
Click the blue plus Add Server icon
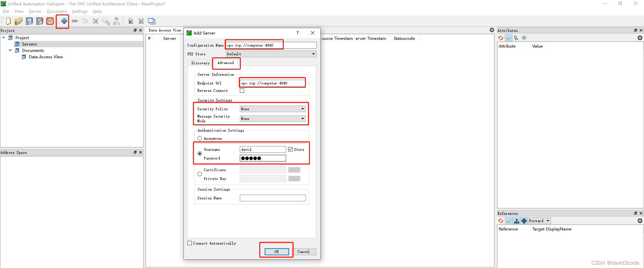pyautogui.click(x=64, y=21)
